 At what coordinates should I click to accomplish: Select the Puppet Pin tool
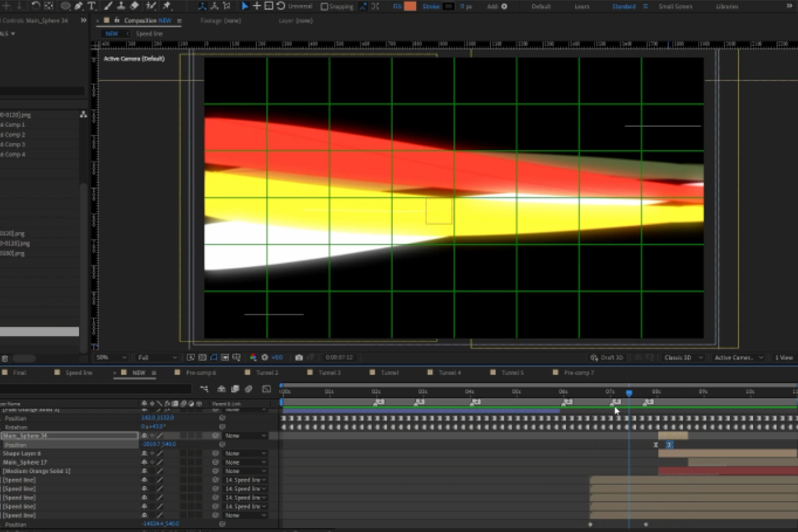(x=166, y=6)
